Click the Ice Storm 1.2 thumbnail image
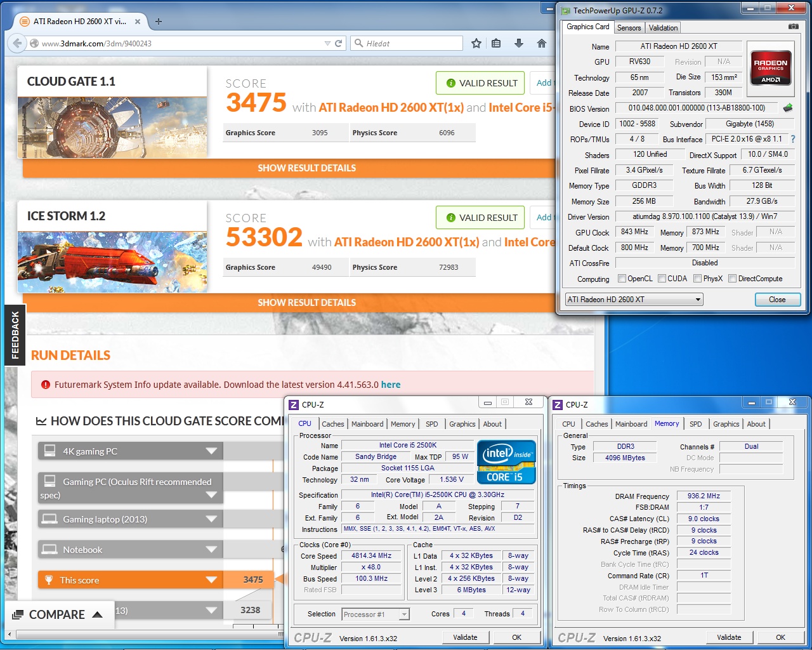The height and width of the screenshot is (650, 812). pos(112,262)
